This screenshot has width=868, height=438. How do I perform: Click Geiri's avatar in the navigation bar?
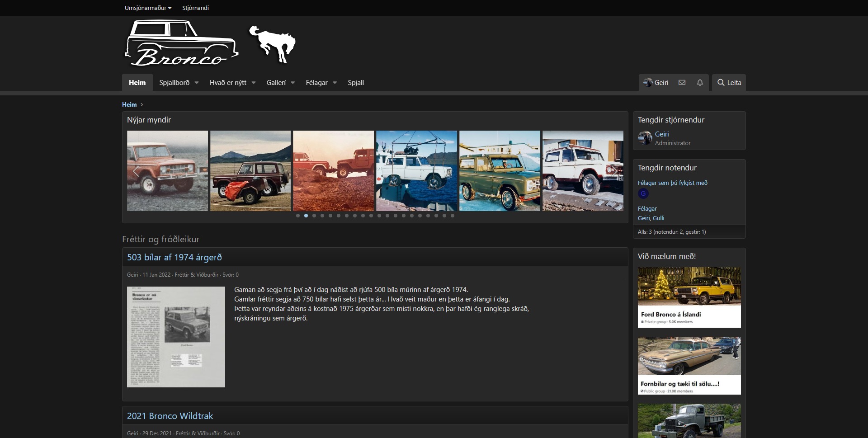click(648, 83)
